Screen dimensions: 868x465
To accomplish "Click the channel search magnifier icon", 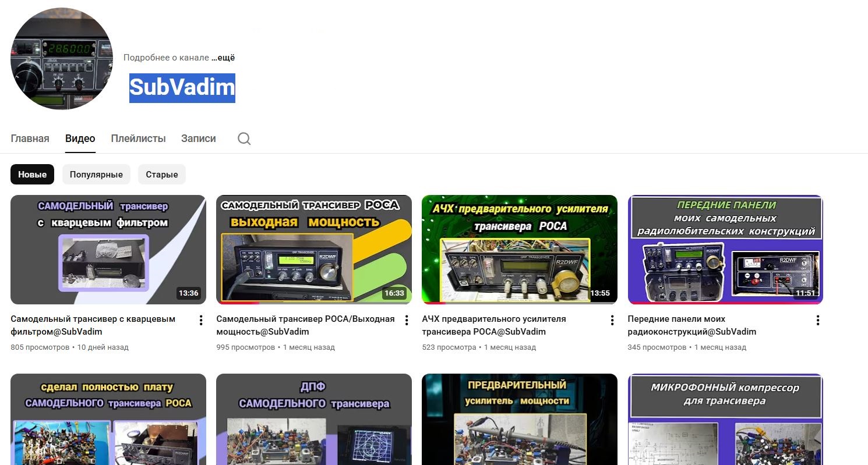I will (x=244, y=139).
